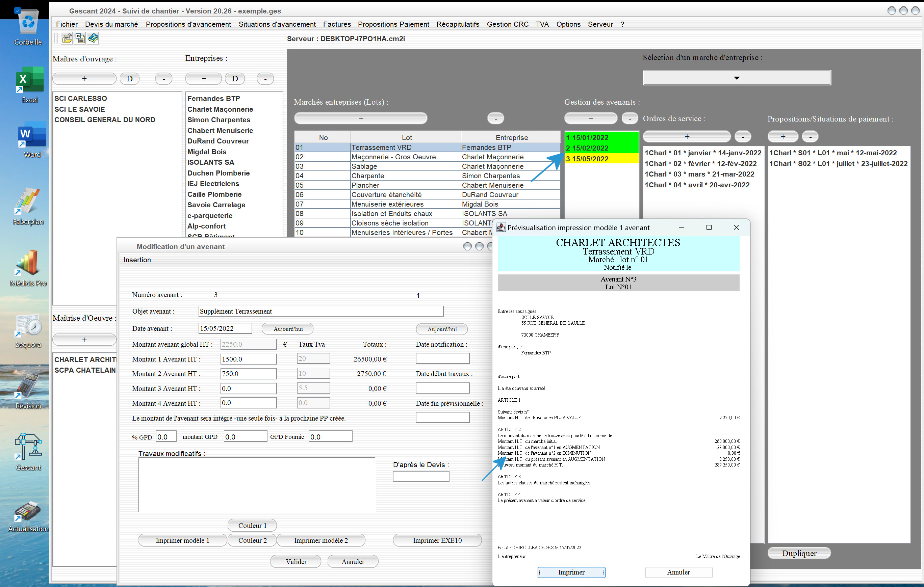924x587 pixels.
Task: Click Annuler in the preview window
Action: point(678,572)
